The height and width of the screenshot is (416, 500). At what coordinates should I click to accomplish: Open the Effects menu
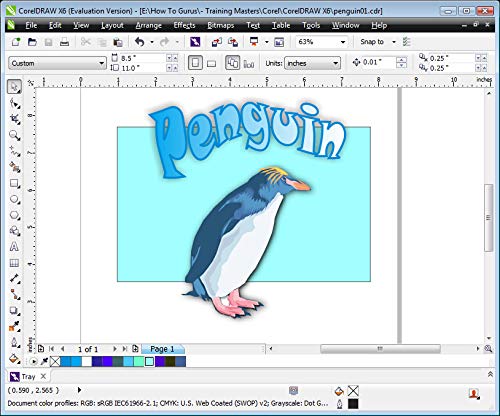pyautogui.click(x=184, y=25)
